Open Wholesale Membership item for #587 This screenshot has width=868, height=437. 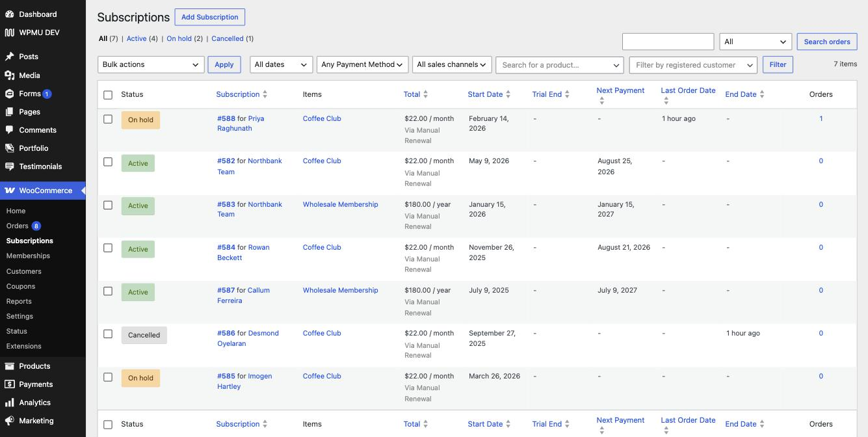coord(340,291)
